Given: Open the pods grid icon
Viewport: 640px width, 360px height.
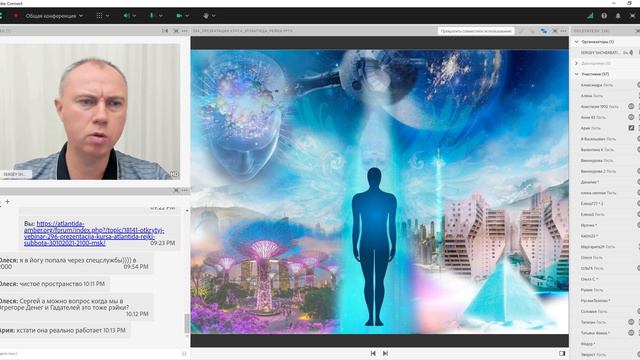Looking at the screenshot, I should click(x=99, y=16).
